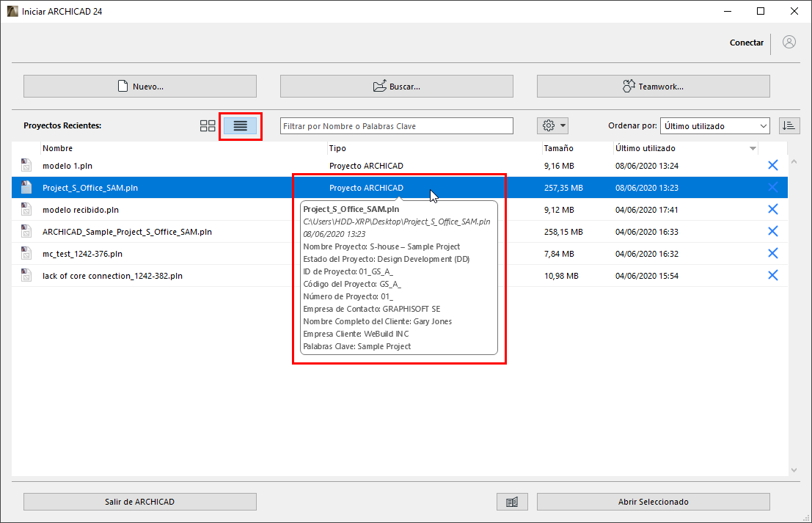The width and height of the screenshot is (812, 523).
Task: Remove Project_S_Office_SAM.pln from recent list
Action: point(772,187)
